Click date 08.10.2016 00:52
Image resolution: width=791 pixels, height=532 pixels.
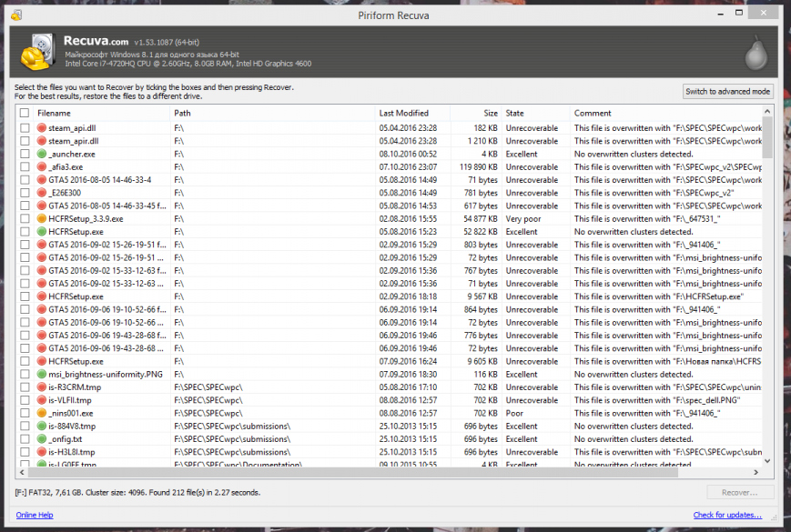[x=408, y=155]
